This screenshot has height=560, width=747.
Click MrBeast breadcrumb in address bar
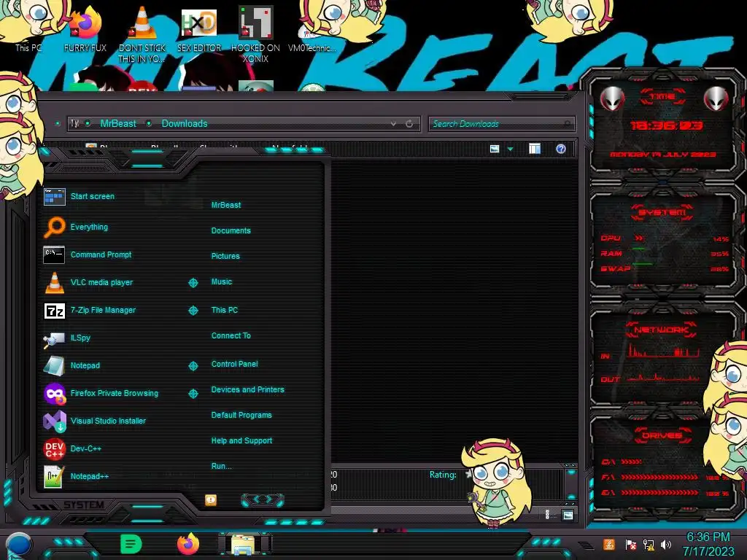[118, 124]
